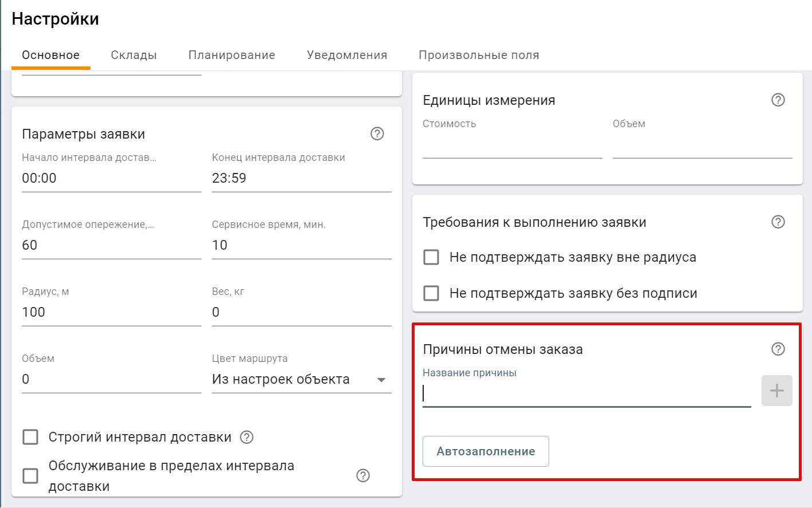The width and height of the screenshot is (812, 508).
Task: Open the Планирование tab
Action: [x=231, y=55]
